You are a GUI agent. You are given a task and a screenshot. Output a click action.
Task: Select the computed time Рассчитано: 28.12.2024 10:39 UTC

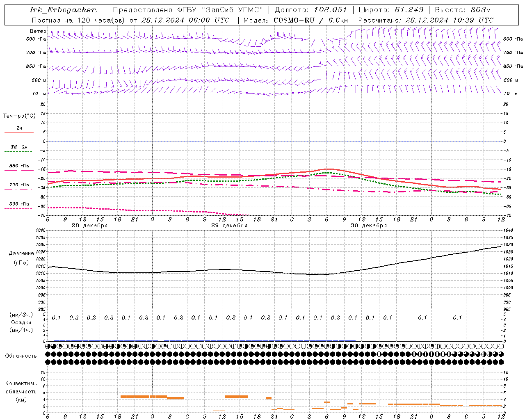pyautogui.click(x=426, y=20)
